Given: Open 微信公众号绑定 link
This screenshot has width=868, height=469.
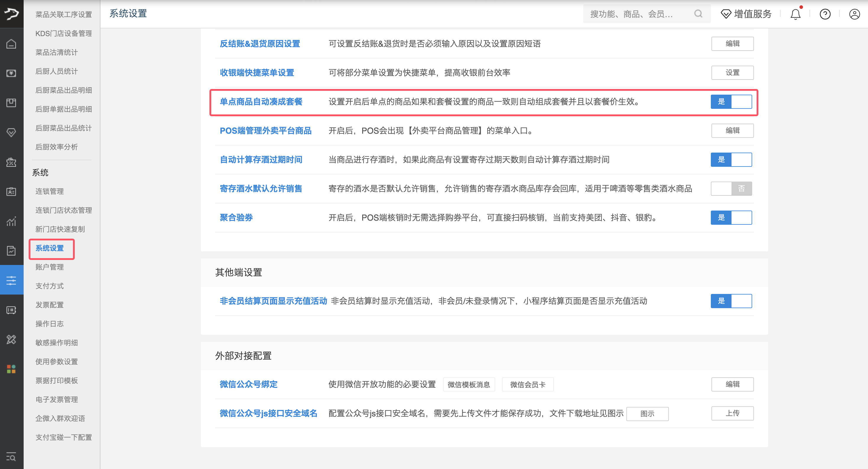Looking at the screenshot, I should [x=248, y=384].
